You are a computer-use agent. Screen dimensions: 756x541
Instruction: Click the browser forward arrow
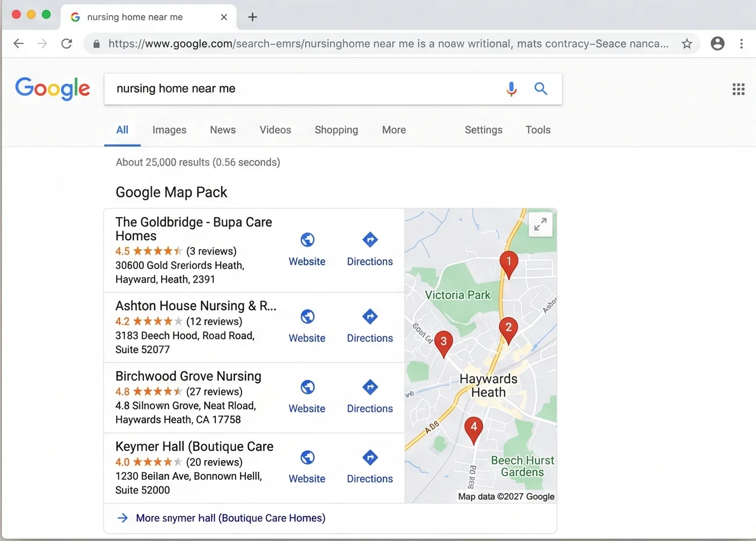pos(42,44)
